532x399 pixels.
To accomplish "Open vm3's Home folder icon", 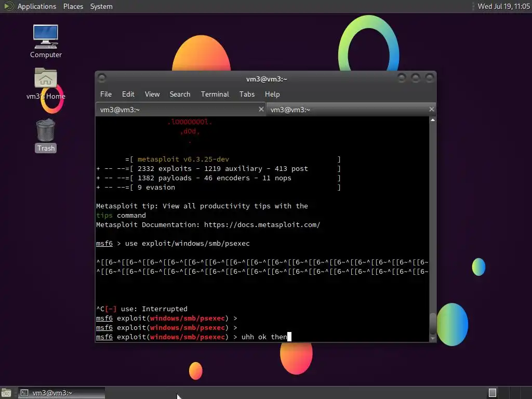I will (46, 84).
